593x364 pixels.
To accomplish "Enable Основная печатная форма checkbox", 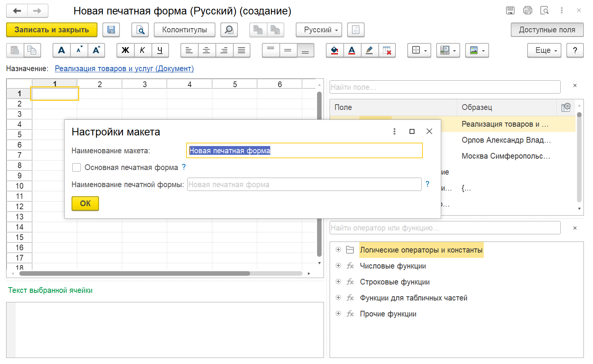I will coord(77,167).
